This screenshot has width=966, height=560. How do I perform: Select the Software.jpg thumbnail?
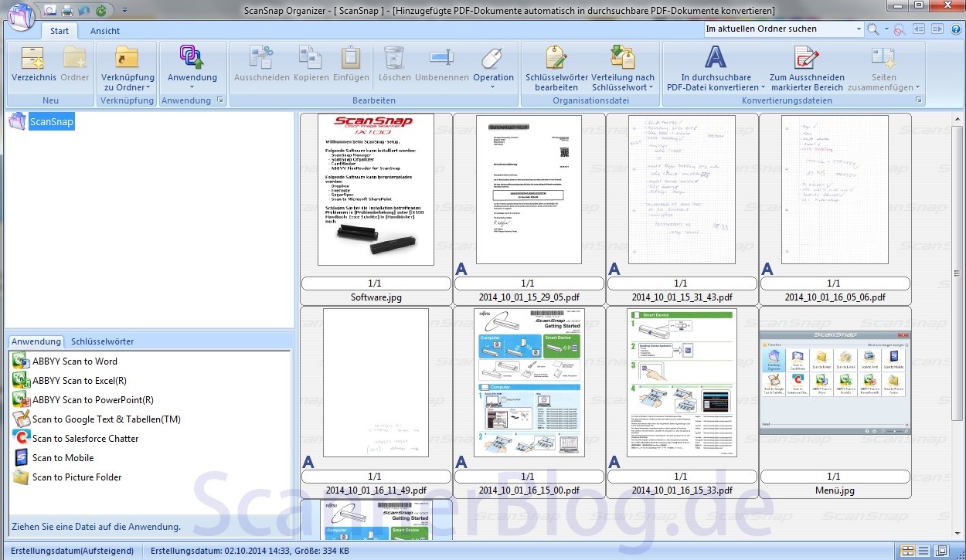pyautogui.click(x=376, y=190)
